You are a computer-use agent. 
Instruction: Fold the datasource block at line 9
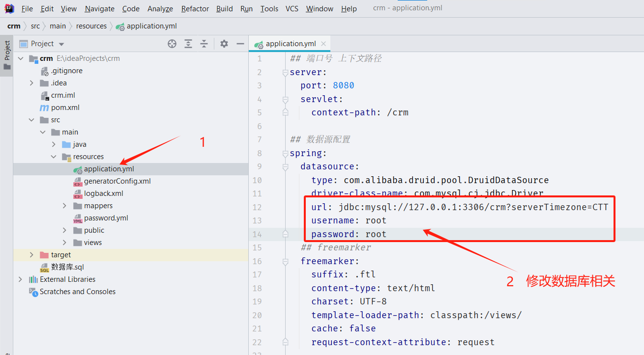click(285, 167)
